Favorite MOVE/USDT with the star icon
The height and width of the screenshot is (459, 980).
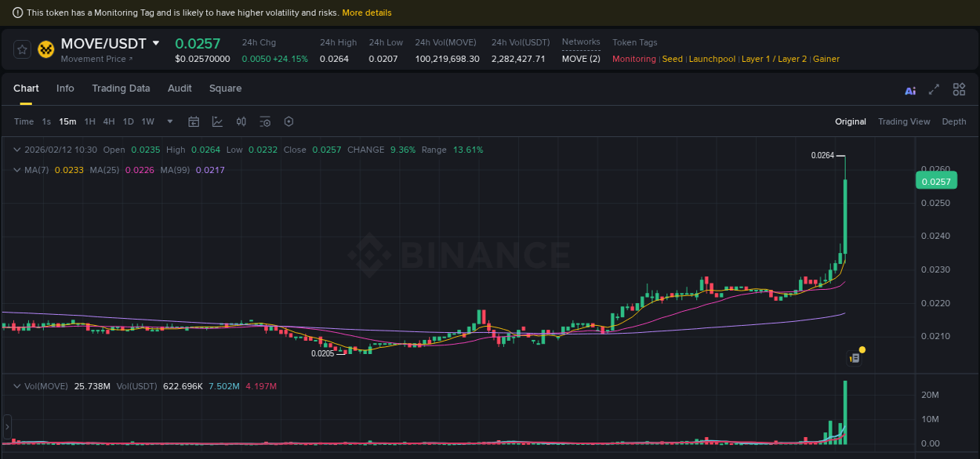click(21, 49)
